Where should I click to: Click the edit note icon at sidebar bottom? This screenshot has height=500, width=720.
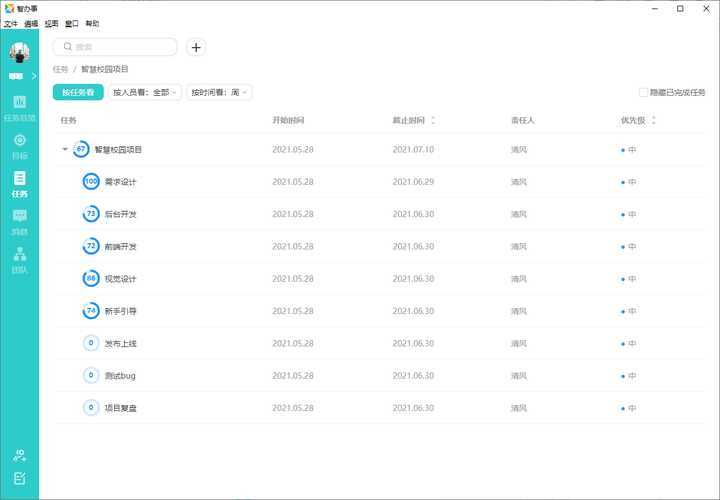click(19, 479)
